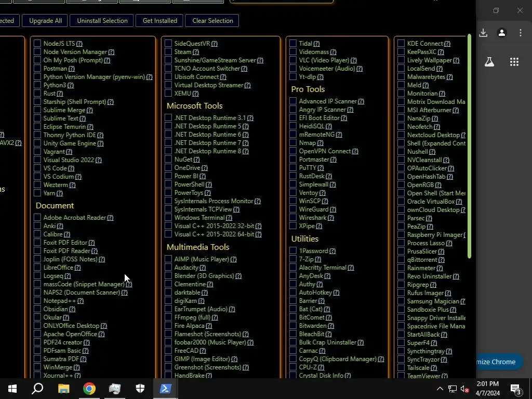
Task: Click the (?) help link next to Blender
Action: click(238, 276)
